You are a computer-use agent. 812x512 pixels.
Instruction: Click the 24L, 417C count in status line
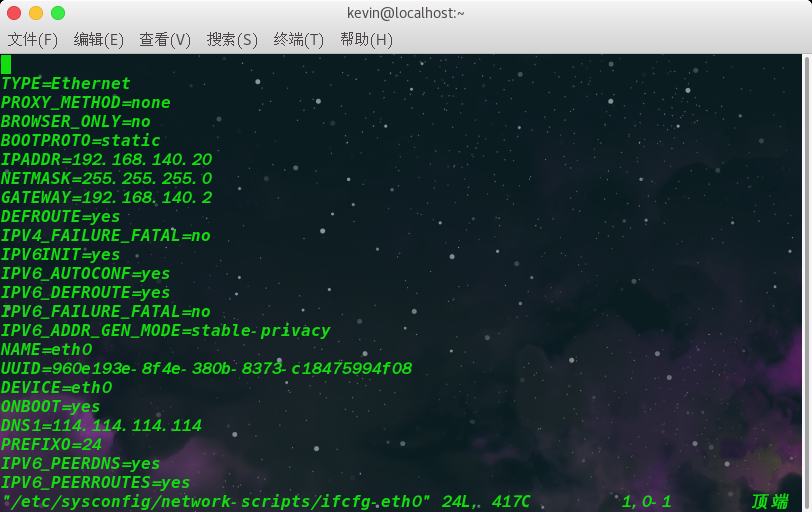486,501
